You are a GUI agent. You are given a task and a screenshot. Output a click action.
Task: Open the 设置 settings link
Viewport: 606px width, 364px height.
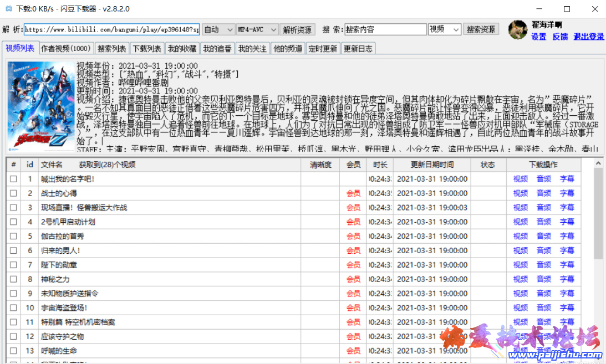tap(538, 37)
